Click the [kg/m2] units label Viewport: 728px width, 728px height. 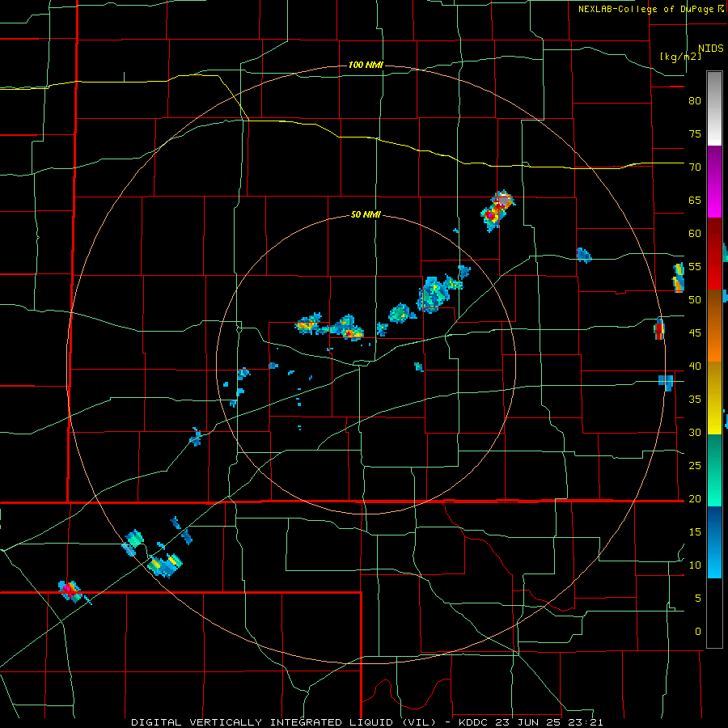click(x=680, y=57)
